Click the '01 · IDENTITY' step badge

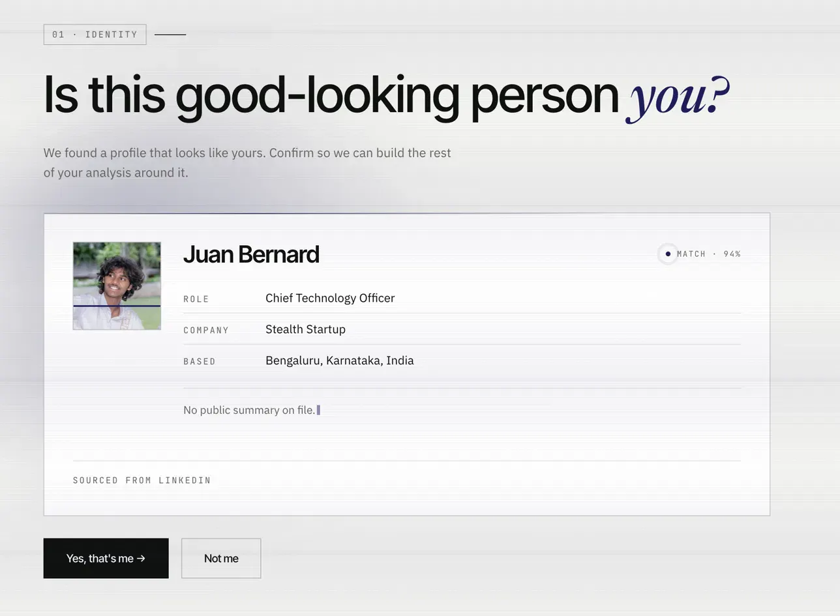[x=95, y=35]
